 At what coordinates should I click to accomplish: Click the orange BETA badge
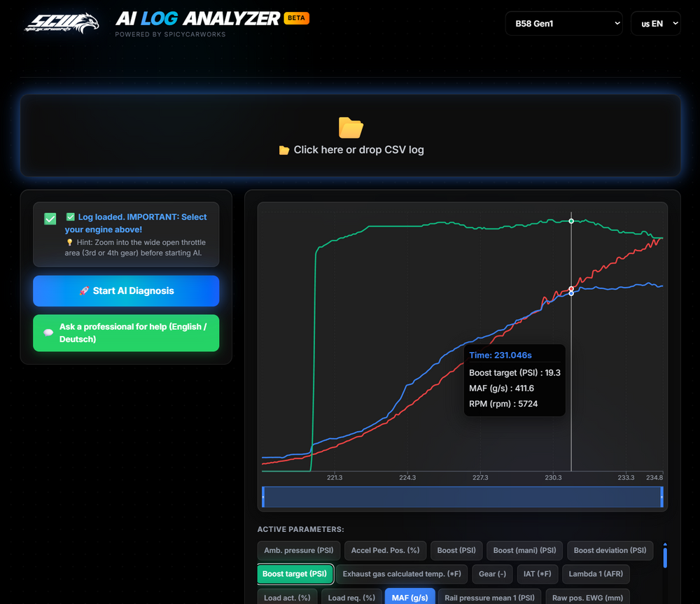pyautogui.click(x=296, y=18)
